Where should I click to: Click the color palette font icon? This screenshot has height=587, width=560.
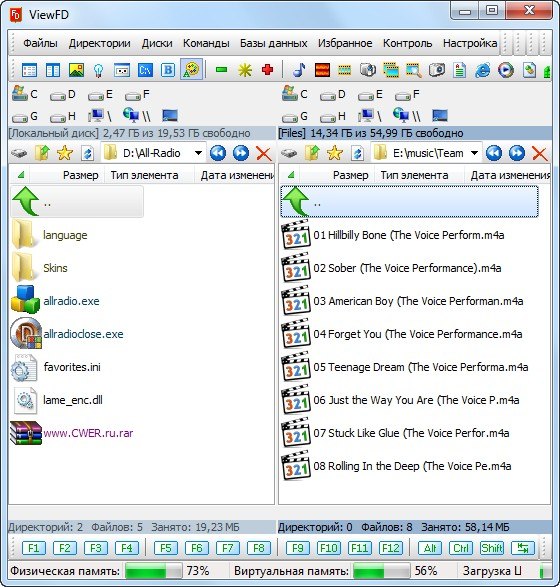(191, 69)
